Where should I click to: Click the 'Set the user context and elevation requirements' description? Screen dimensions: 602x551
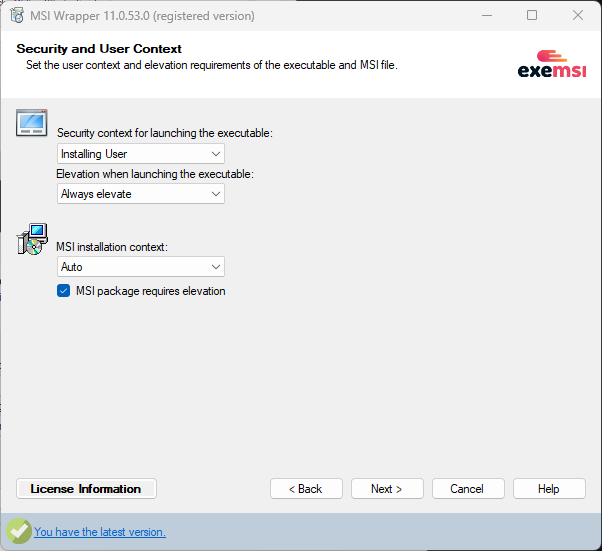point(212,65)
